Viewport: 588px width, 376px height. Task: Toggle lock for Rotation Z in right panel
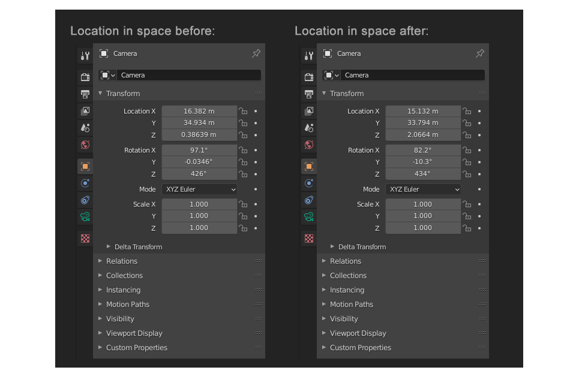(x=467, y=174)
